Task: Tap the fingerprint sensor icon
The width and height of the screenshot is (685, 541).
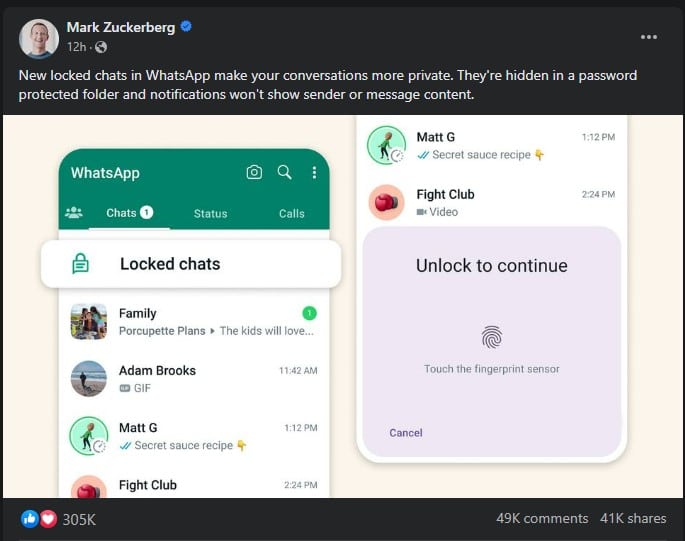Action: click(x=492, y=336)
